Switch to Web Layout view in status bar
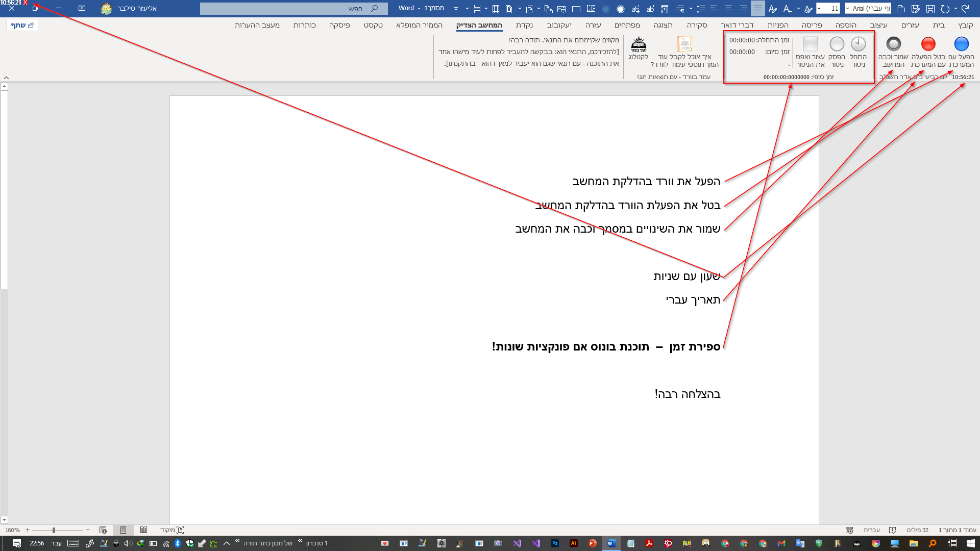Viewport: 980px width, 551px height. point(103,530)
